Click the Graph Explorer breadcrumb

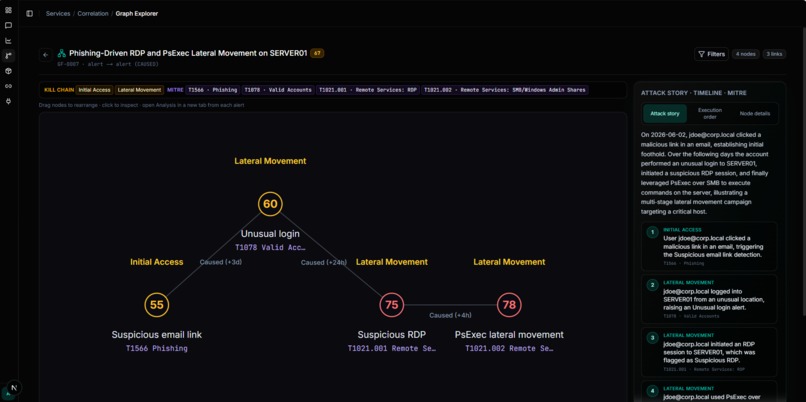click(137, 14)
